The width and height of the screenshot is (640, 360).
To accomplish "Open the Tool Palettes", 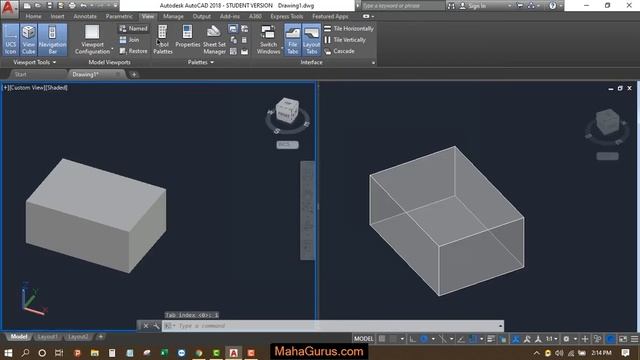I will 163,39.
